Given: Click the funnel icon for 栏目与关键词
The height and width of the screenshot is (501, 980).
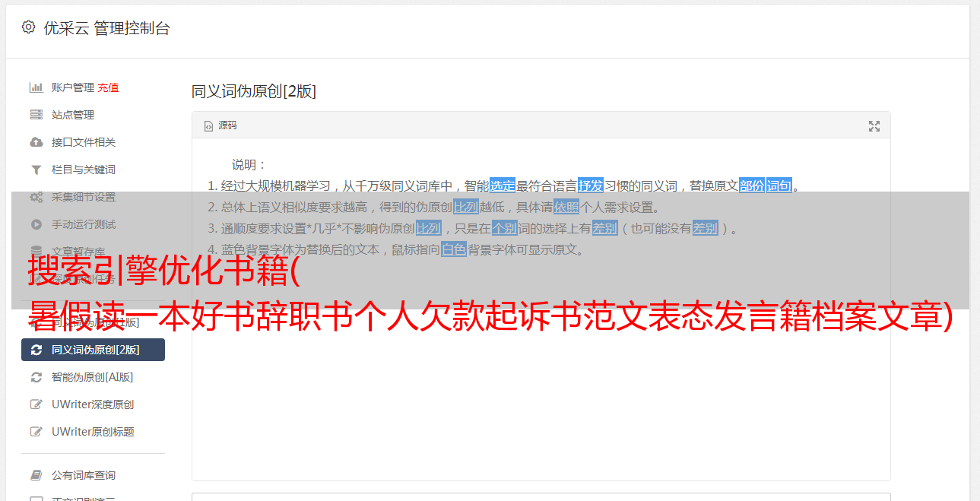Looking at the screenshot, I should pyautogui.click(x=36, y=170).
